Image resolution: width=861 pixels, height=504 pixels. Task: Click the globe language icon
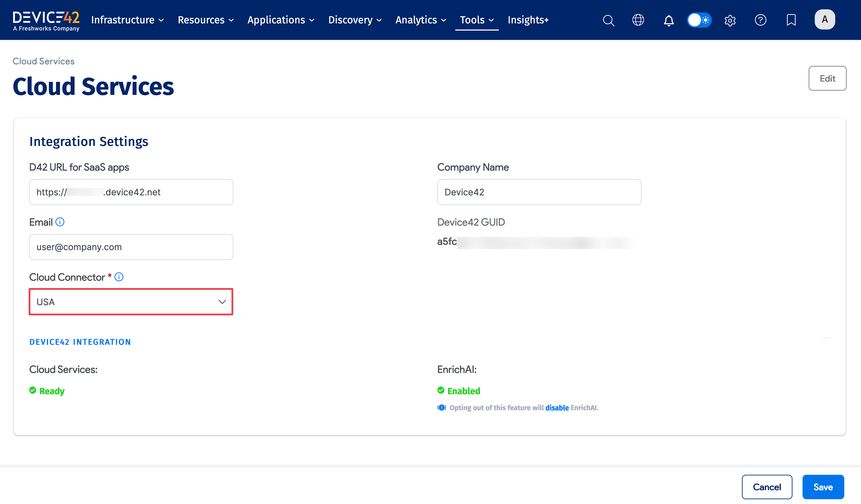tap(638, 20)
